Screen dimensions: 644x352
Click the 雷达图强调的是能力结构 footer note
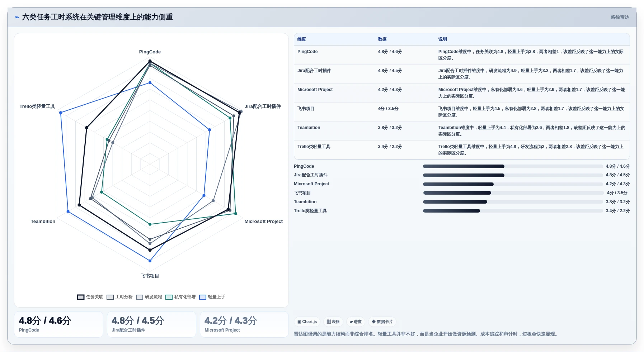coord(426,334)
